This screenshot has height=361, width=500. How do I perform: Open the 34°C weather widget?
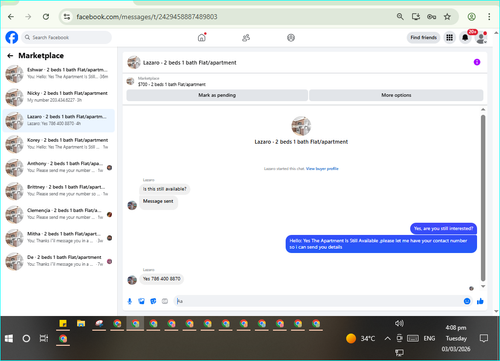360,339
